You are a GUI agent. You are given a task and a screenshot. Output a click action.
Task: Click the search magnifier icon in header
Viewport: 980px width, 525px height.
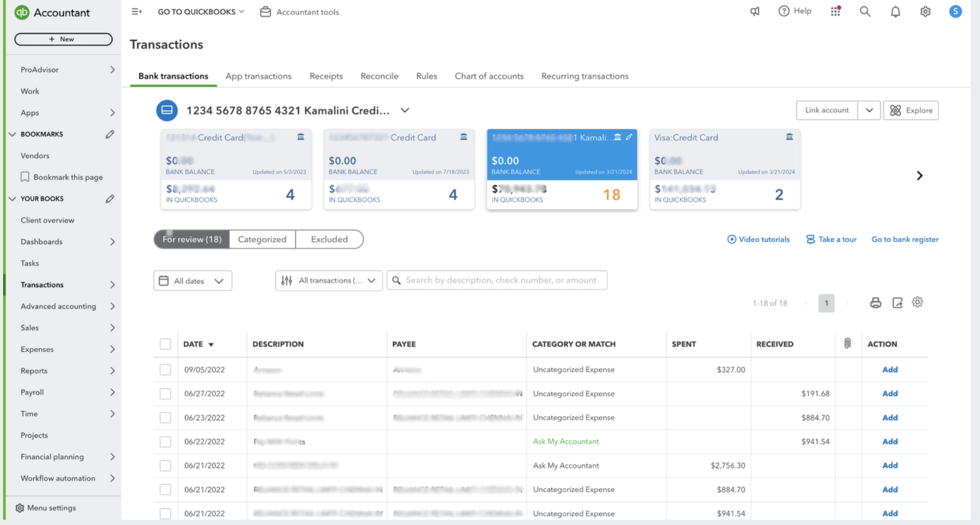click(865, 11)
